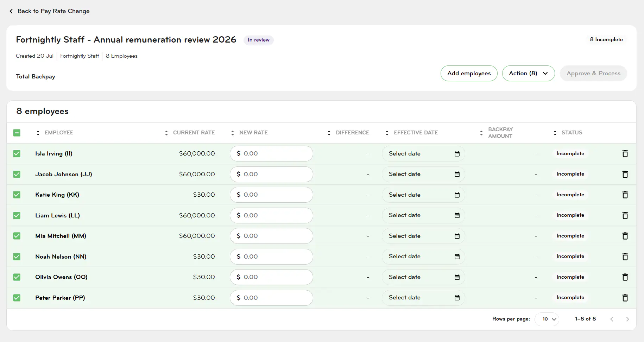Viewport: 644px width, 342px height.
Task: Click Approve & Process button
Action: (x=593, y=73)
